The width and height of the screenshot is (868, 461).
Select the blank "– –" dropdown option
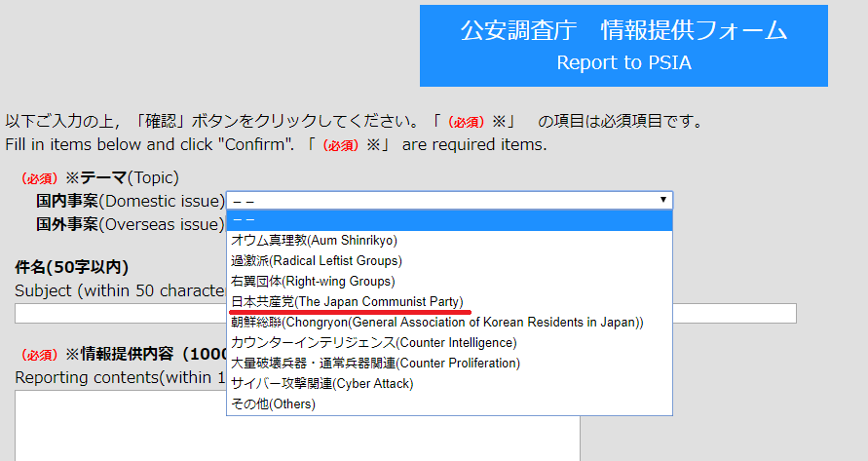[x=449, y=220]
